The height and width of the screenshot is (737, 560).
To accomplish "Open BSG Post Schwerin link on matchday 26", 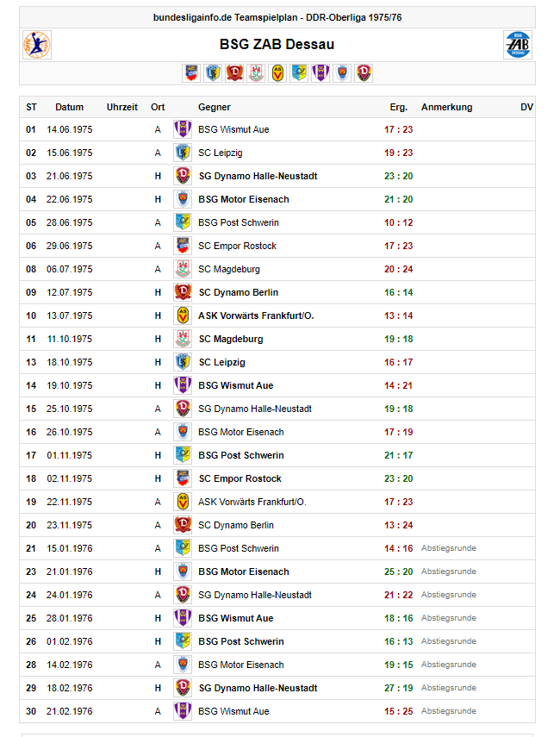I will tap(241, 641).
